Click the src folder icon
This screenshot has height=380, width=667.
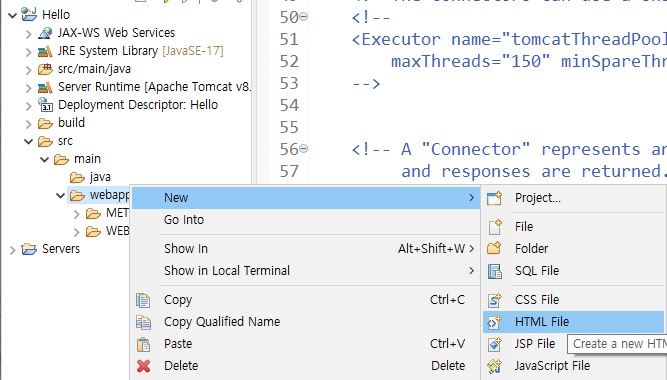tap(45, 141)
